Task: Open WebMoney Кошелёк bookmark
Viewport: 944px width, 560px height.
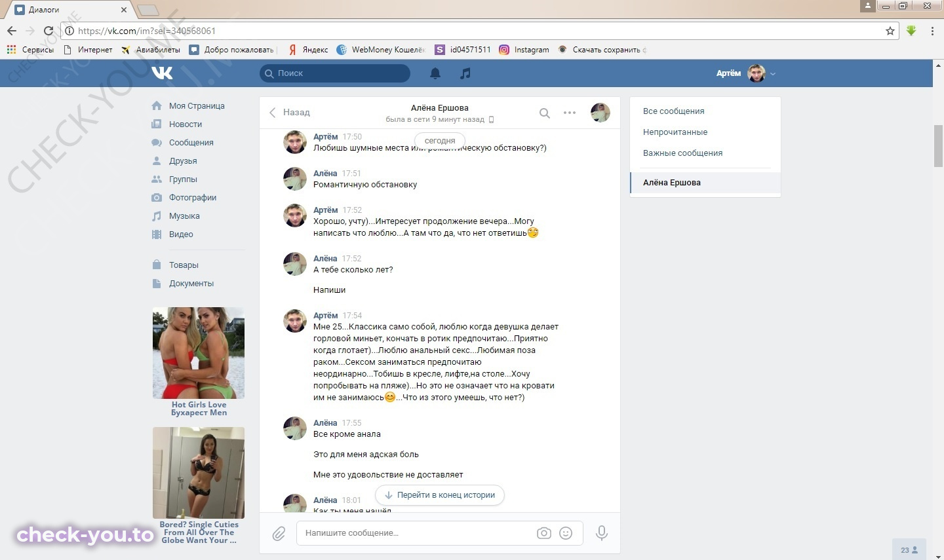Action: [x=380, y=49]
